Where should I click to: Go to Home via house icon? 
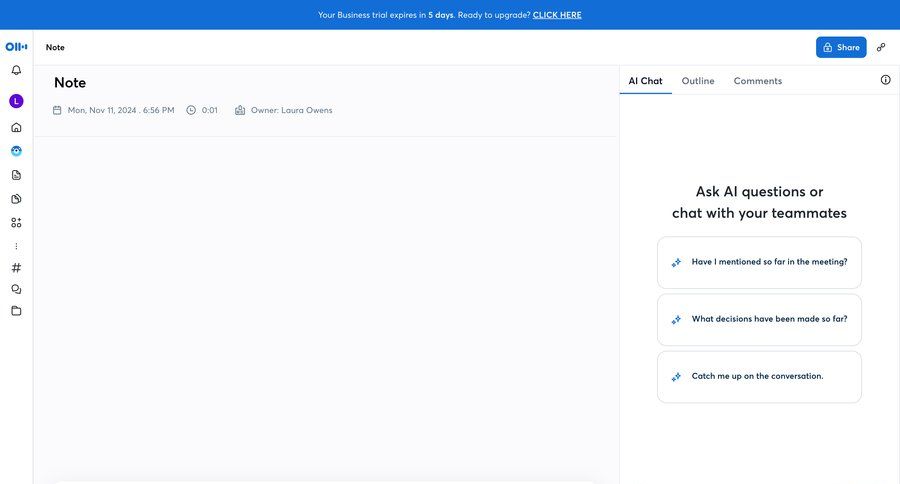click(x=16, y=127)
